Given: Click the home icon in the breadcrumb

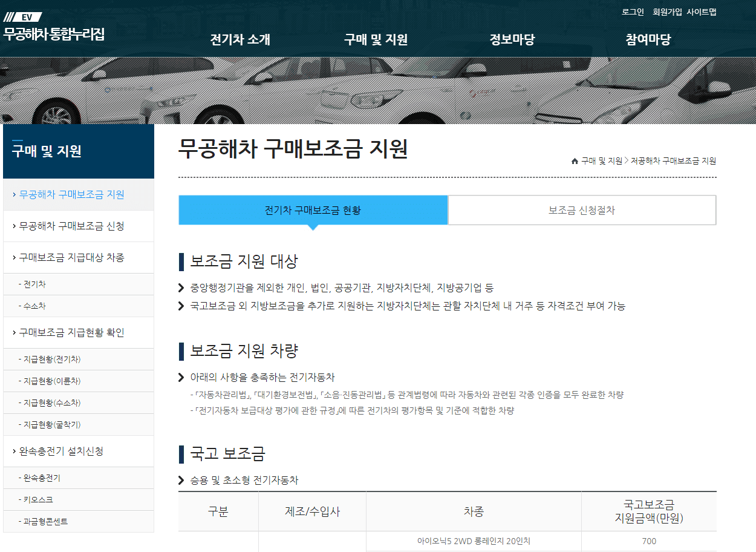Looking at the screenshot, I should click(x=573, y=160).
